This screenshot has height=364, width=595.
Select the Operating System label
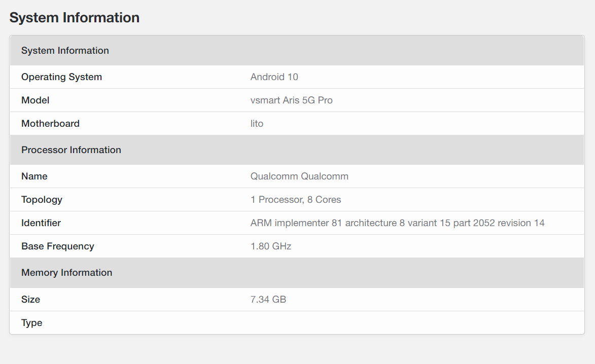61,77
